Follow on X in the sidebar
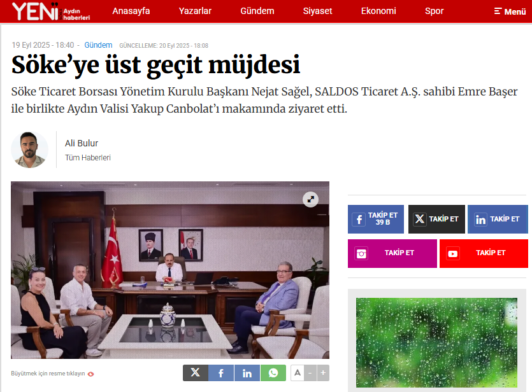Image resolution: width=532 pixels, height=392 pixels. point(436,219)
